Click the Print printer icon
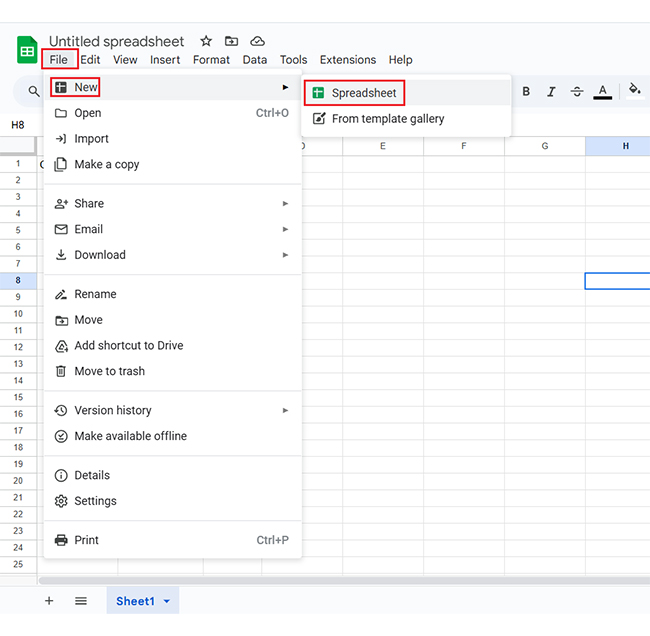This screenshot has height=636, width=650. 61,540
